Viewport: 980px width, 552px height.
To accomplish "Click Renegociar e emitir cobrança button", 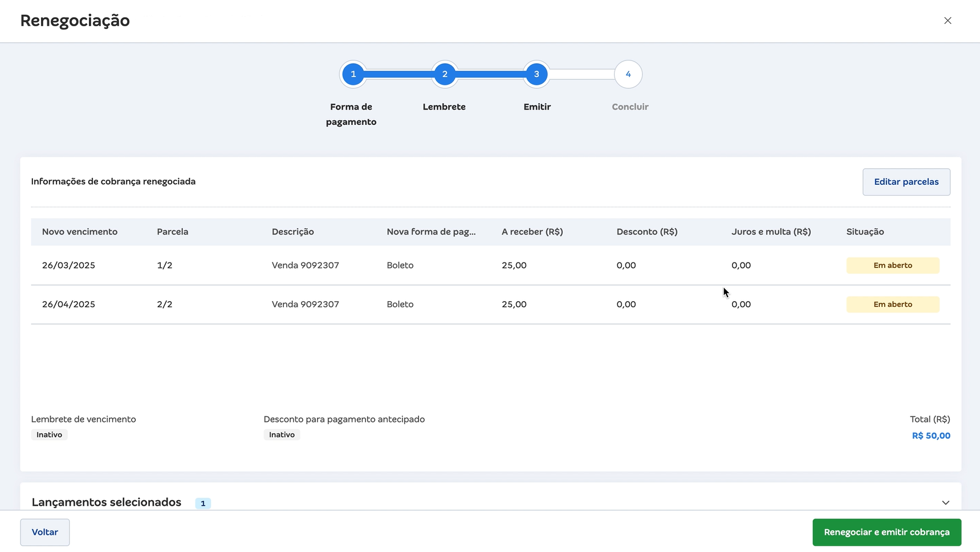I will click(x=887, y=532).
